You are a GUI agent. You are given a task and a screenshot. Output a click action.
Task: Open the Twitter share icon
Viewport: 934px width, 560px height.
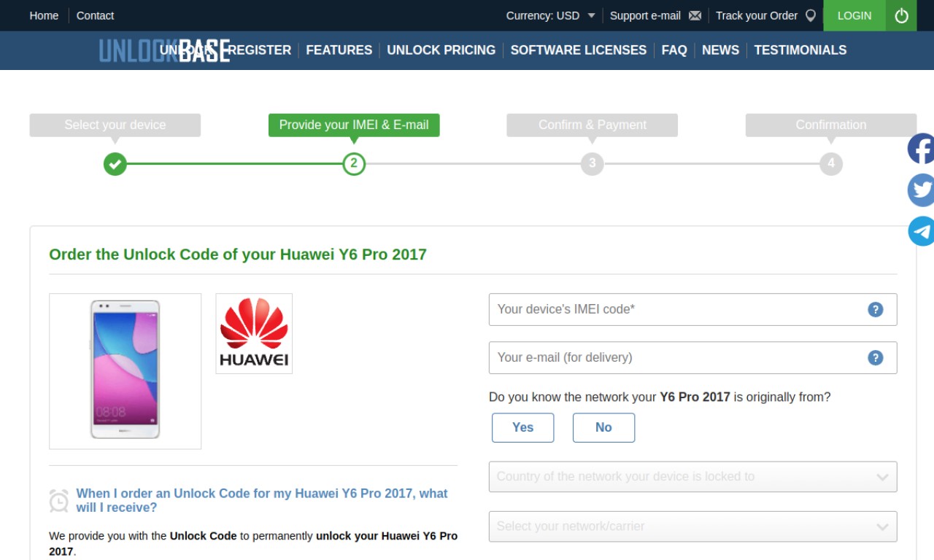[921, 190]
